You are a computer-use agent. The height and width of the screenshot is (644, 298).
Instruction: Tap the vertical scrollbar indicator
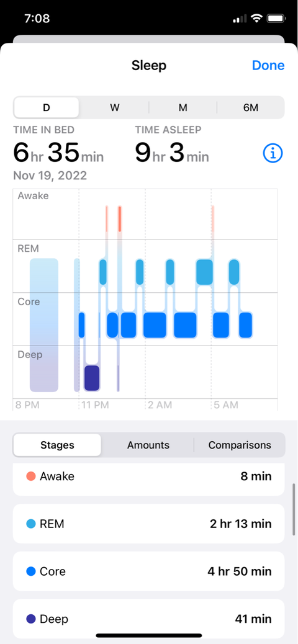(294, 509)
